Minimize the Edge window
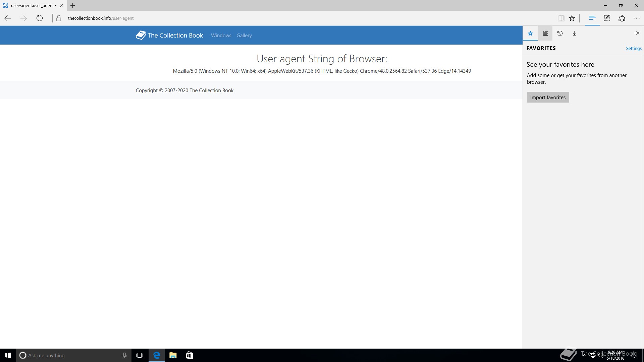644x362 pixels. pos(605,5)
